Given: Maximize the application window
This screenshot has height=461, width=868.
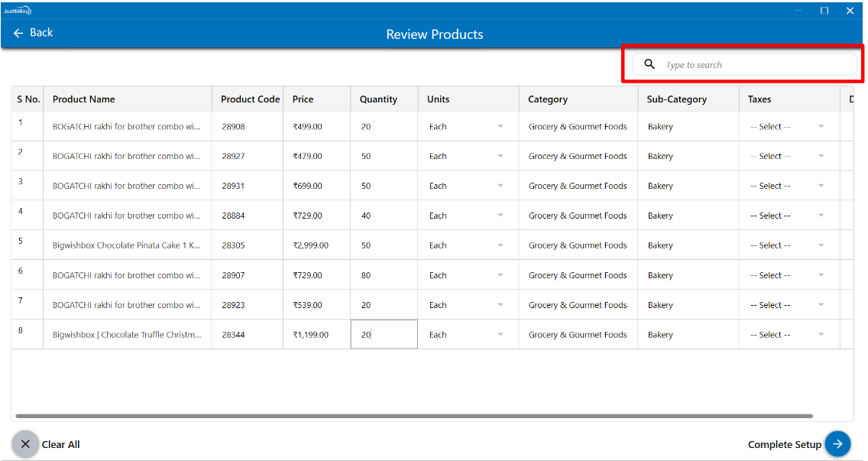Looking at the screenshot, I should pyautogui.click(x=824, y=11).
